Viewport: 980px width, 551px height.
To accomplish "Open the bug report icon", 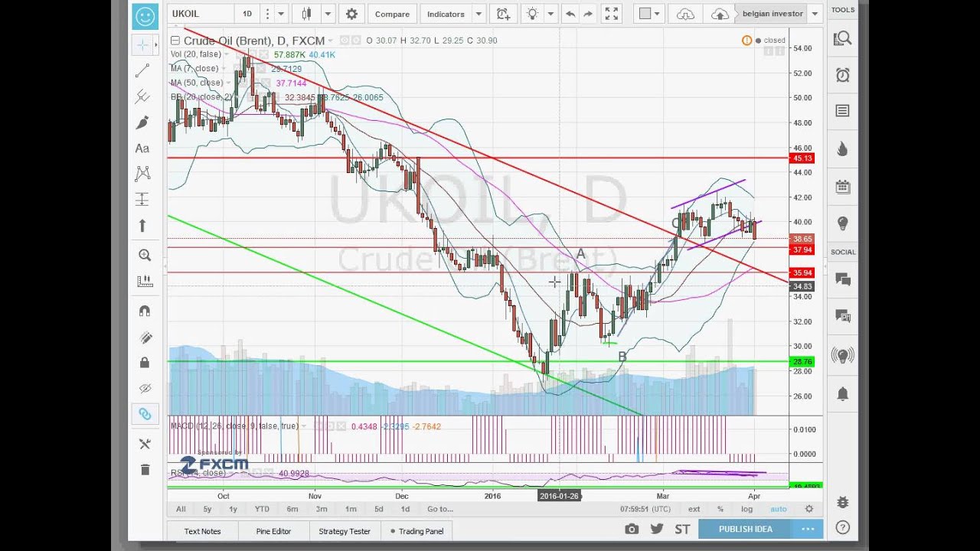I will (843, 503).
